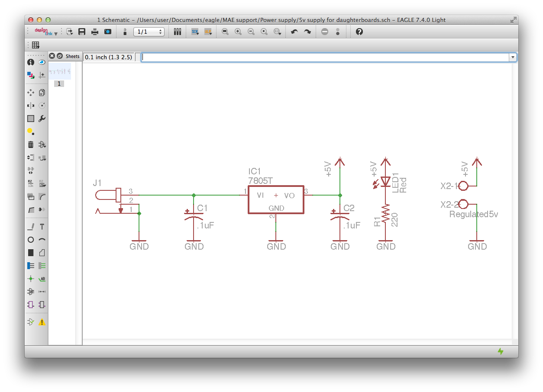The width and height of the screenshot is (543, 392).
Task: Select the Move tool
Action: point(31,92)
